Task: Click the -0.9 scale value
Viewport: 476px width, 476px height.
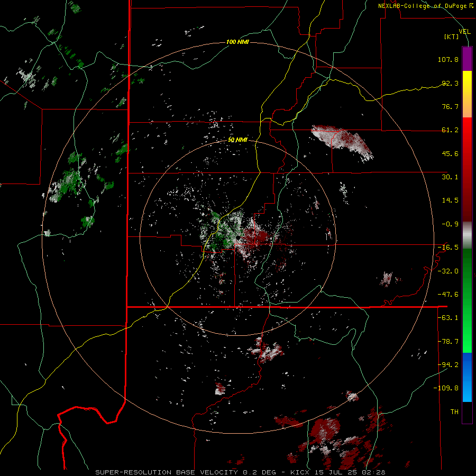Action: 450,224
